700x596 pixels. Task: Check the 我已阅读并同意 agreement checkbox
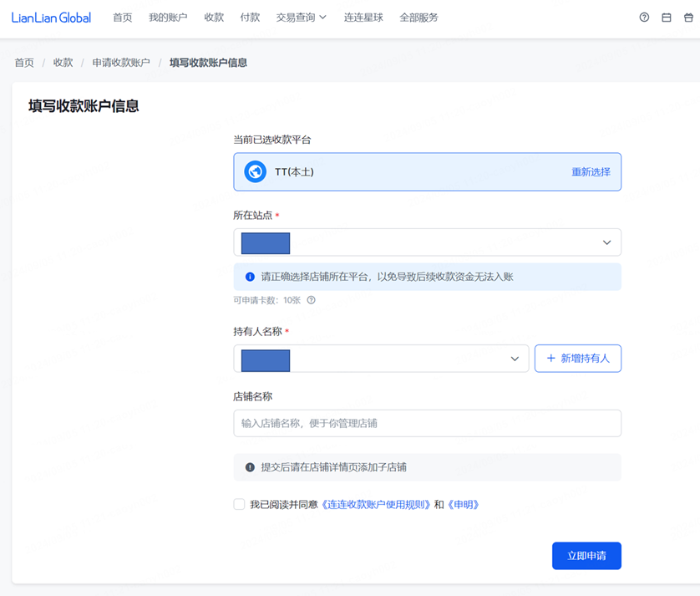[239, 504]
